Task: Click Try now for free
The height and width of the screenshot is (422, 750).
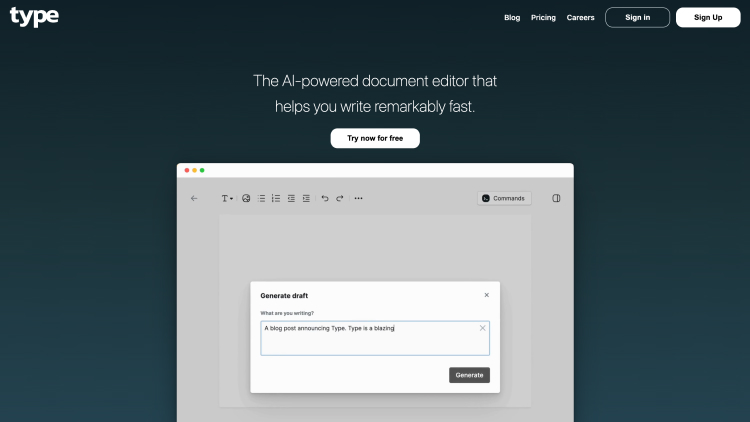Action: click(x=375, y=138)
